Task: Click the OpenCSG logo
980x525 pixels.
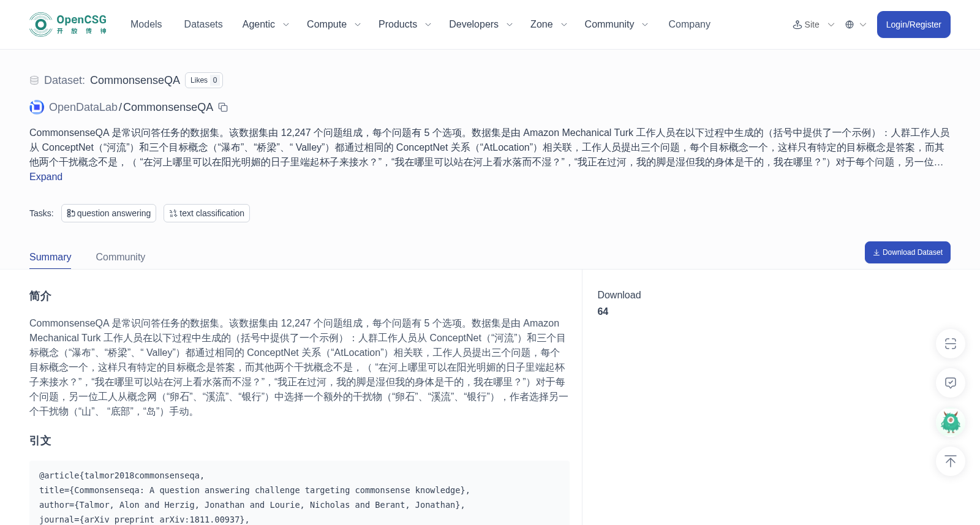Action: [x=68, y=25]
